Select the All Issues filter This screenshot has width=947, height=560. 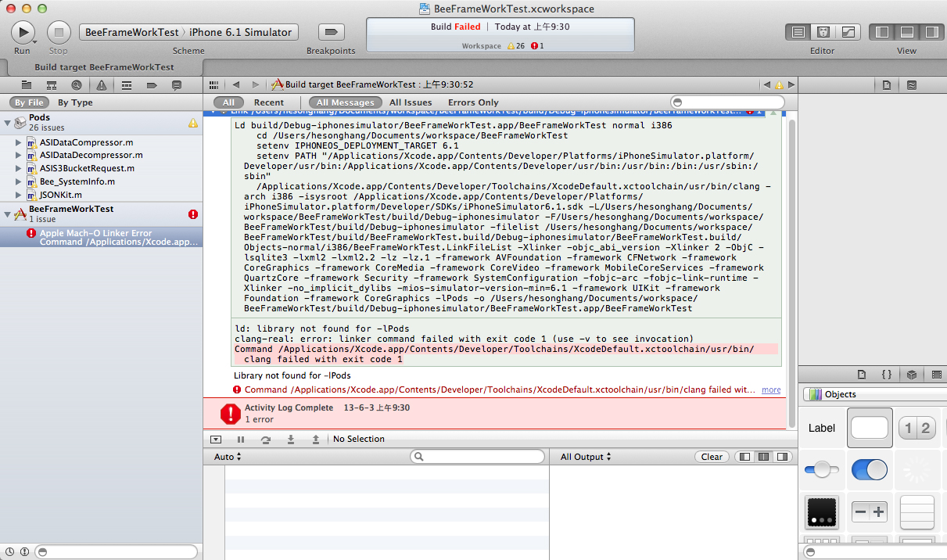pos(411,102)
